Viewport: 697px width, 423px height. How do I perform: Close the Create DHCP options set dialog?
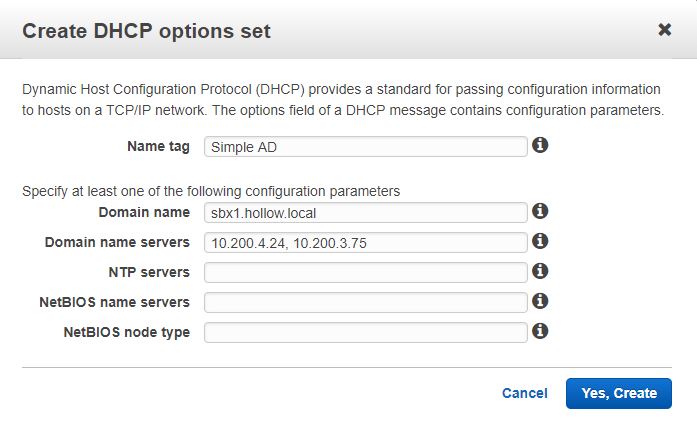[664, 30]
